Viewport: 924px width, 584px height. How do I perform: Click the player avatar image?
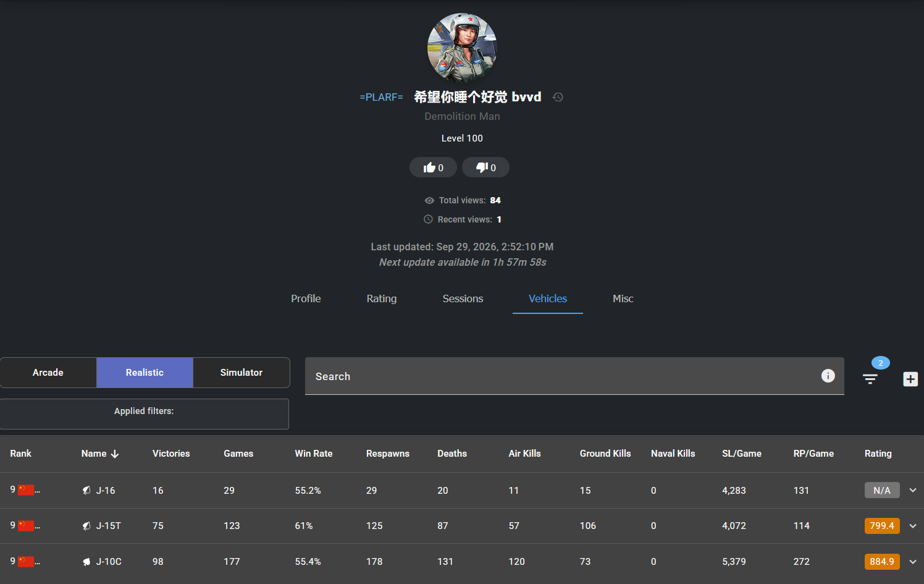[x=462, y=48]
